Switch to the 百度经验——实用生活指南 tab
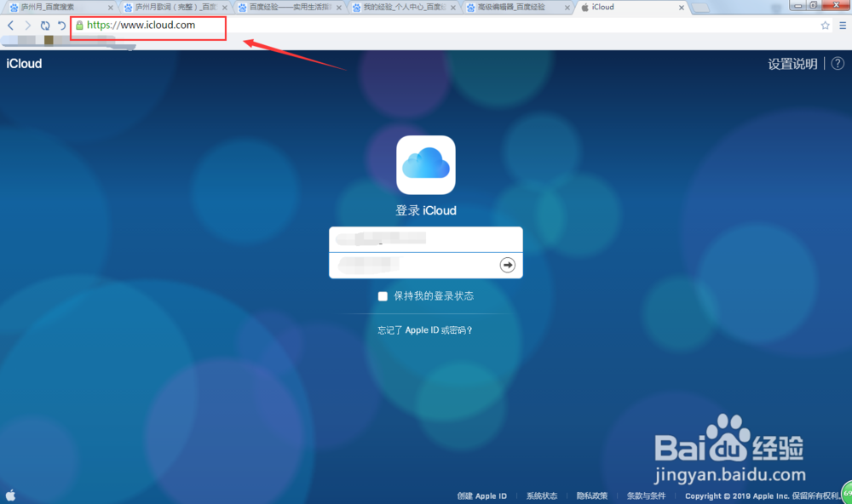852x504 pixels. [289, 8]
